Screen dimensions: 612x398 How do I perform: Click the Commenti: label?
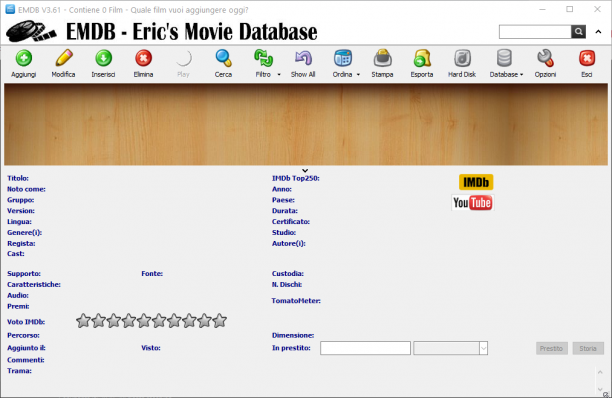point(26,360)
